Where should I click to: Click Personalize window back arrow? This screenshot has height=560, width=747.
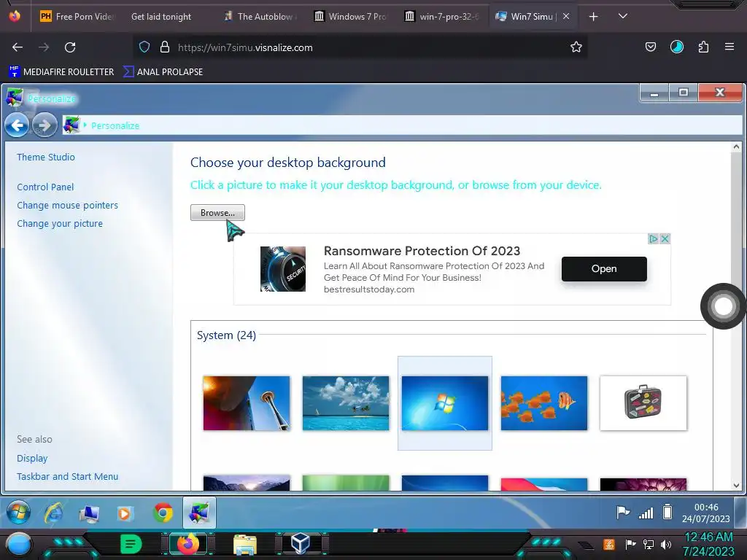(x=17, y=125)
